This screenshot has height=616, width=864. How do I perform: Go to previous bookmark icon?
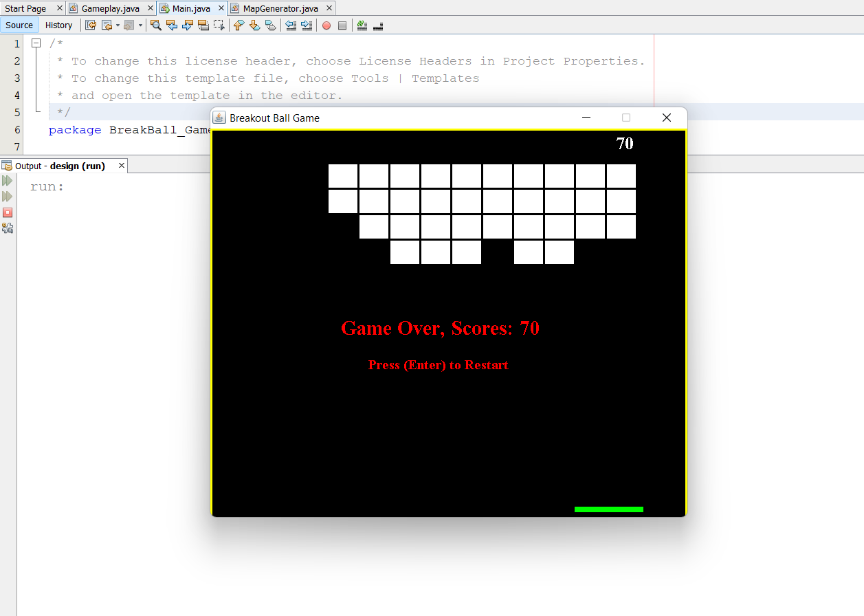click(239, 25)
